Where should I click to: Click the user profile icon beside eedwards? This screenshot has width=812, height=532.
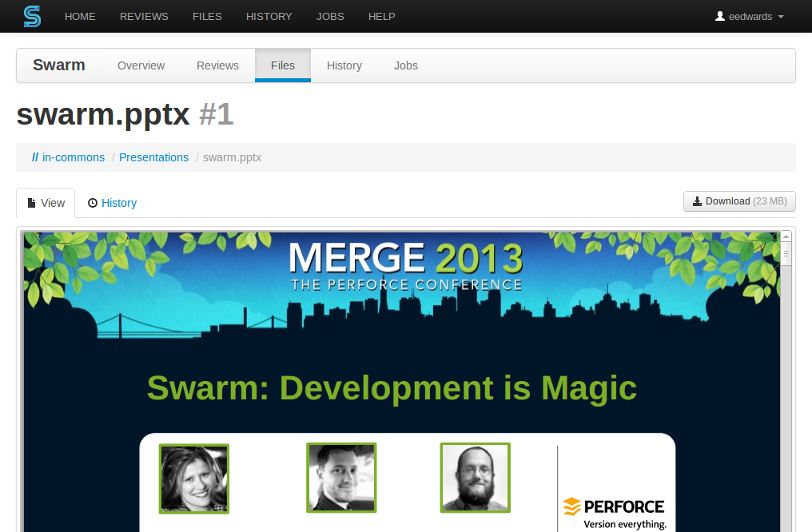(x=720, y=16)
